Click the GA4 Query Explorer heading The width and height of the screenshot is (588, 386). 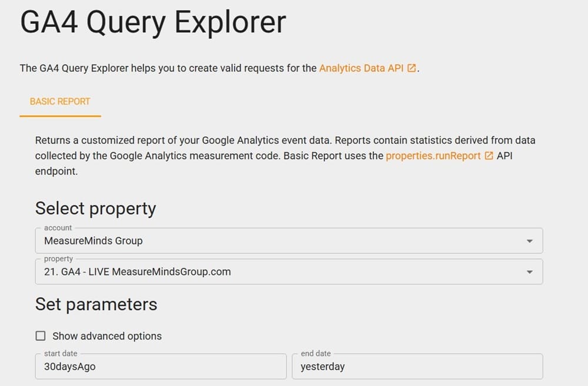pyautogui.click(x=153, y=22)
